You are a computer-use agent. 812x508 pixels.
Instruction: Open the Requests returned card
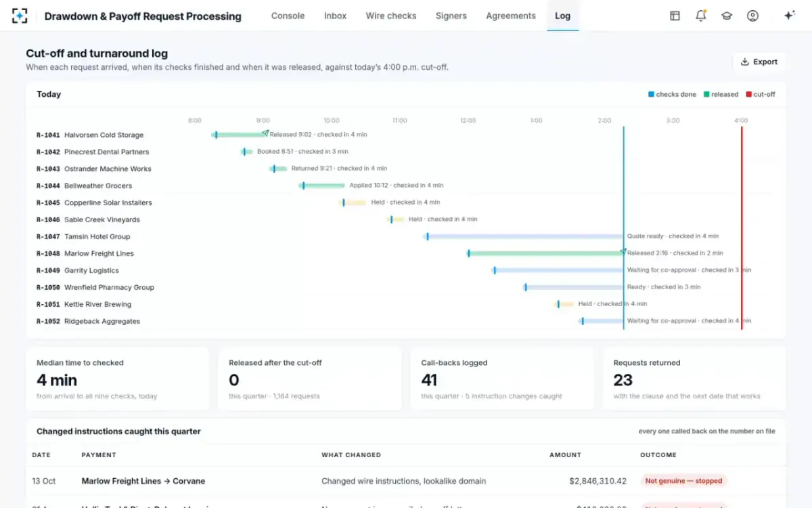(x=694, y=379)
